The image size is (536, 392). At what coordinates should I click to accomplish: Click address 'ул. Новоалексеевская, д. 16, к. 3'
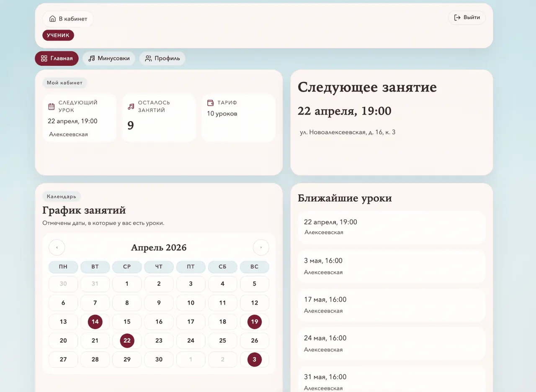coord(348,132)
